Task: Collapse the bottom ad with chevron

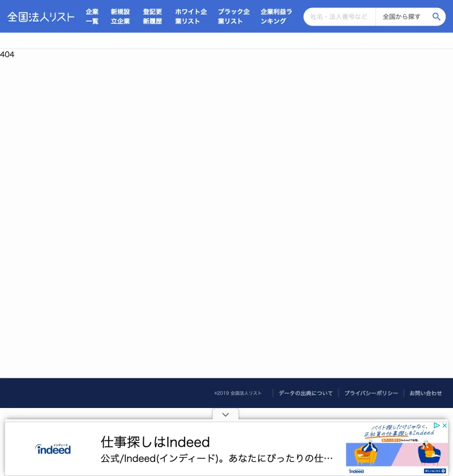Action: [x=225, y=414]
